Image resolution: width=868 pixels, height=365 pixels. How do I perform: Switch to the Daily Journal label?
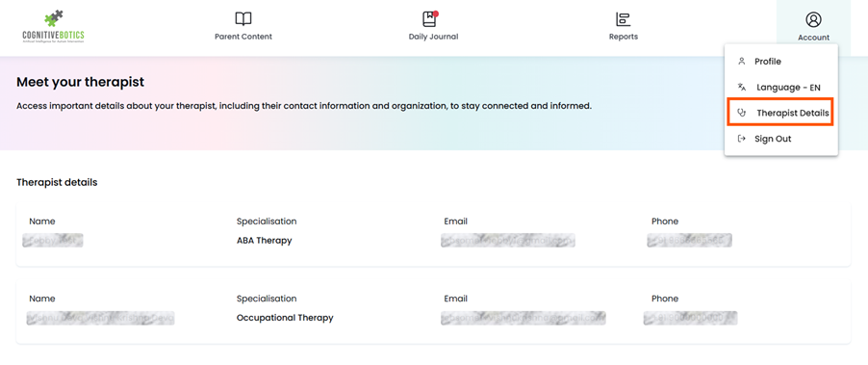coord(433,37)
